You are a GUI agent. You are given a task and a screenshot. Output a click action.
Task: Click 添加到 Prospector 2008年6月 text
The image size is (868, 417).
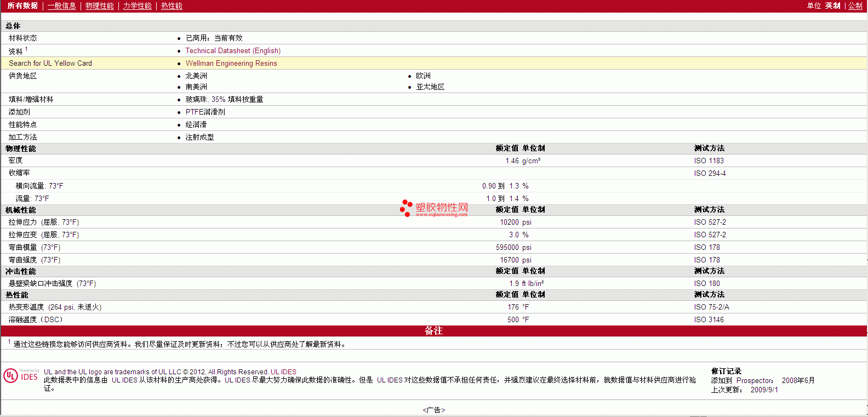(763, 380)
